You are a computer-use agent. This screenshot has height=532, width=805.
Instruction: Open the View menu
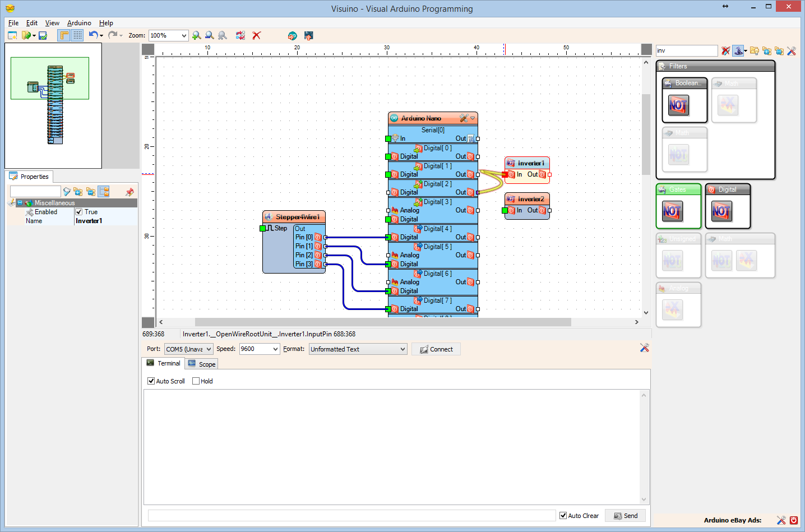(52, 23)
